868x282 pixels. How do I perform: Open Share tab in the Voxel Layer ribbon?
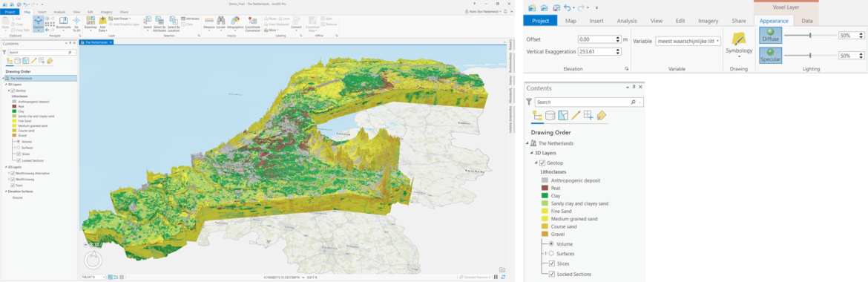coord(738,21)
